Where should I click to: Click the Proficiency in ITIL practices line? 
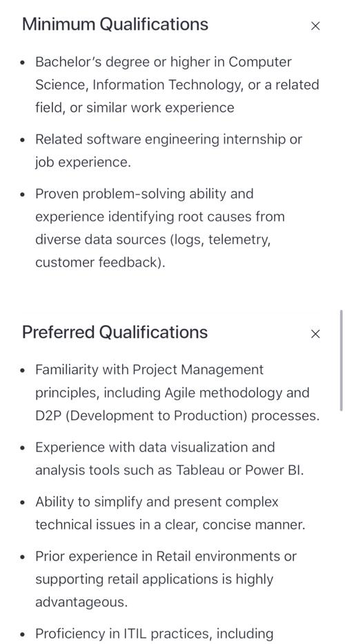154,634
